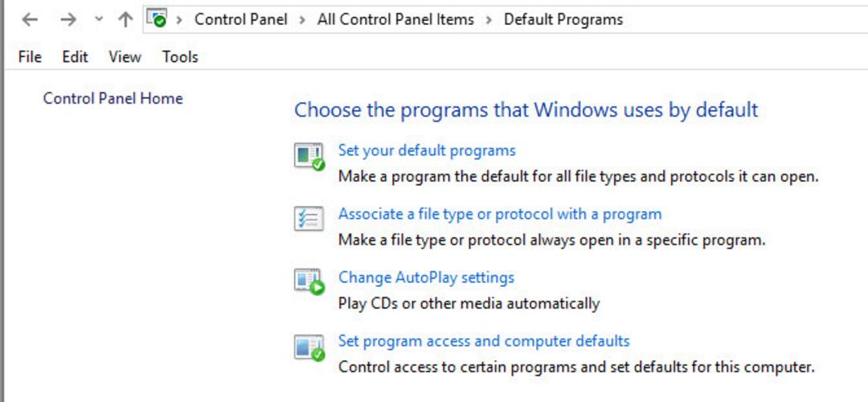Expand chevron after All Control Panel Items
Viewport: 868px width, 402px height.
[x=489, y=20]
